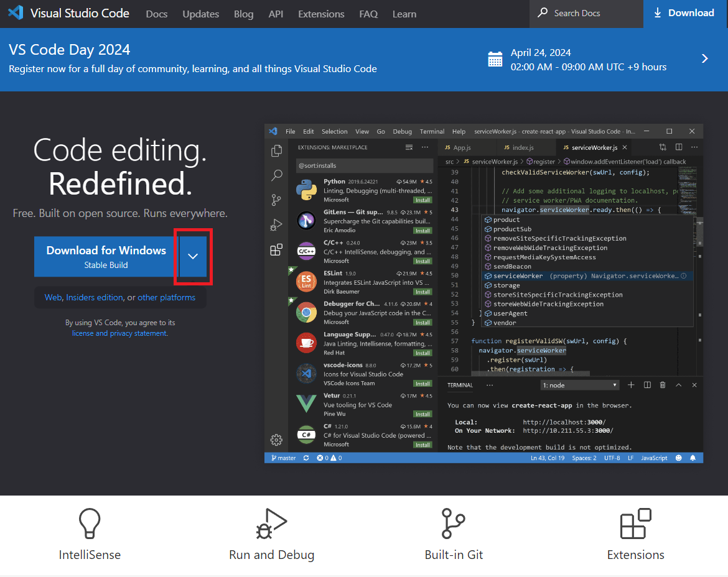Click the download arrow icon in the header Download button

point(658,13)
